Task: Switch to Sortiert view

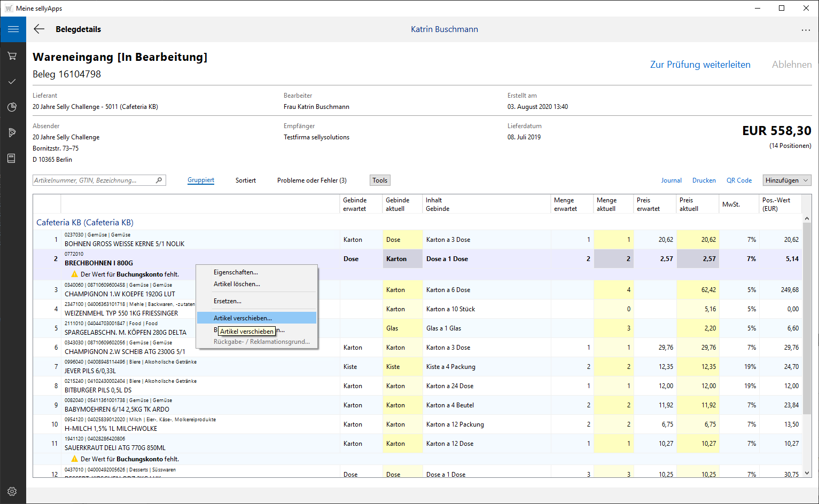Action: click(x=246, y=180)
